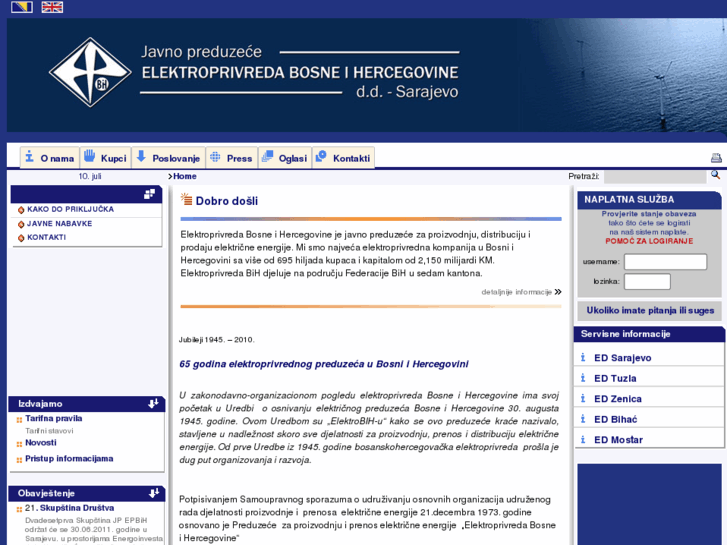Open ED Mostar service information
Viewport: 727px width, 545px height.
coord(619,440)
